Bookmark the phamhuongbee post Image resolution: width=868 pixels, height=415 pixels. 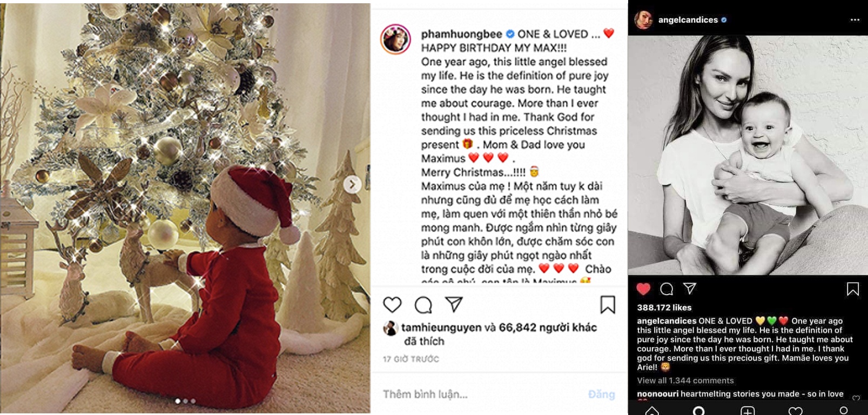click(x=608, y=305)
